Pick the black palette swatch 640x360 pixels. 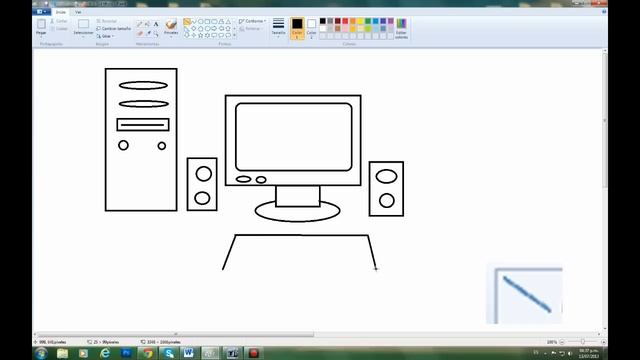point(322,21)
